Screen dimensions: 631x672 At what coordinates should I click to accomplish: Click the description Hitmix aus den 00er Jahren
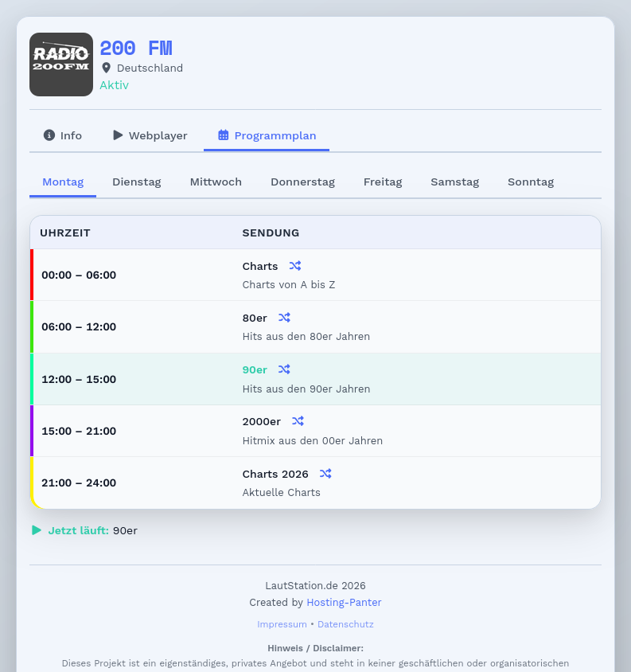pos(313,440)
